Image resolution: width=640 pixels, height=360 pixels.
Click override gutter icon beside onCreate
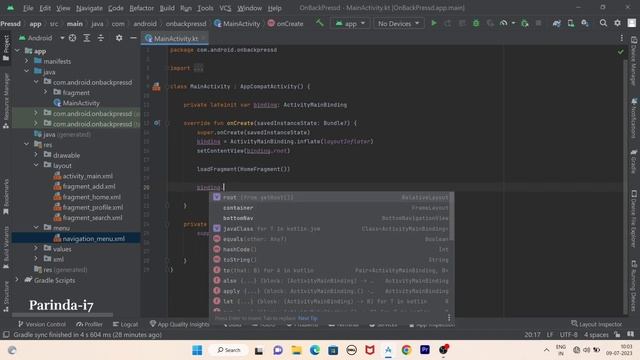(157, 123)
